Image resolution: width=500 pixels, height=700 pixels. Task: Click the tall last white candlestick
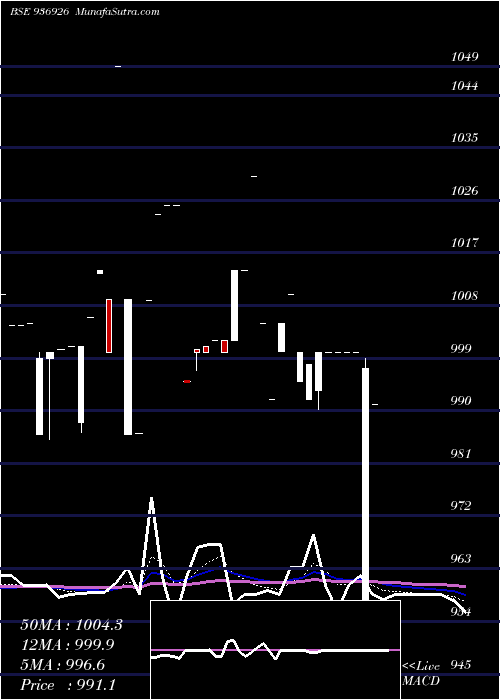click(x=365, y=484)
